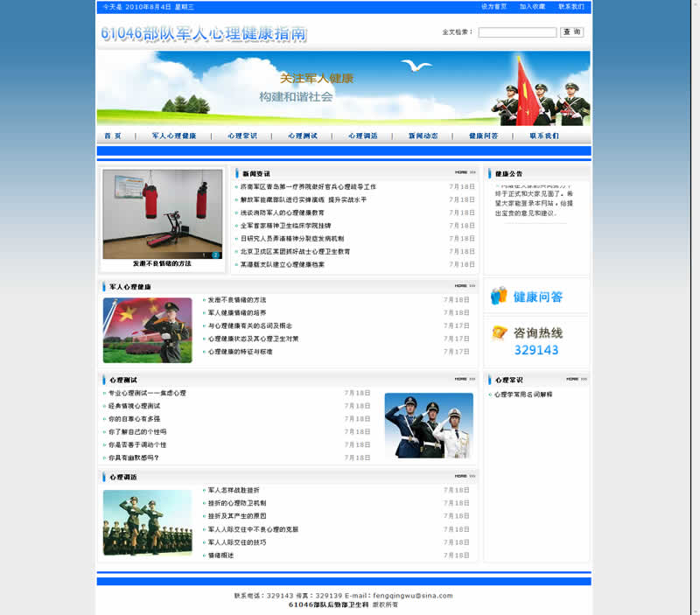
Task: Open the 军人健康情绪的培养 article link
Action: pyautogui.click(x=237, y=312)
